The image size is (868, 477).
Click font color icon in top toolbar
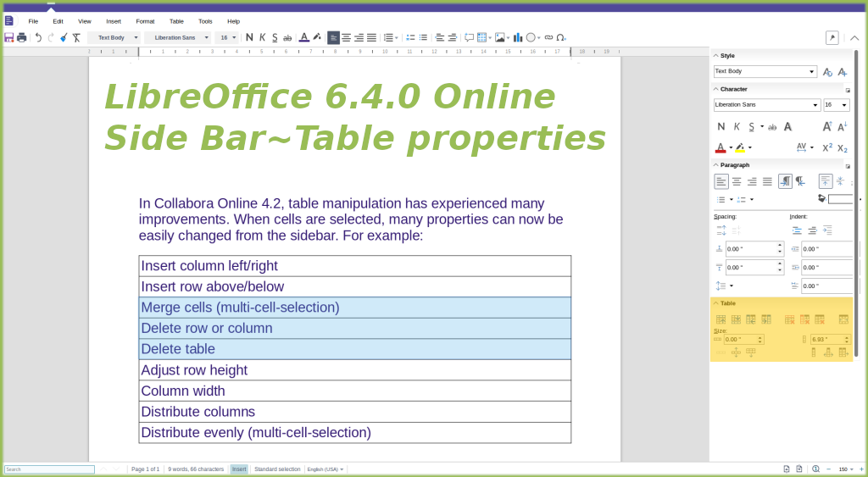coord(304,37)
